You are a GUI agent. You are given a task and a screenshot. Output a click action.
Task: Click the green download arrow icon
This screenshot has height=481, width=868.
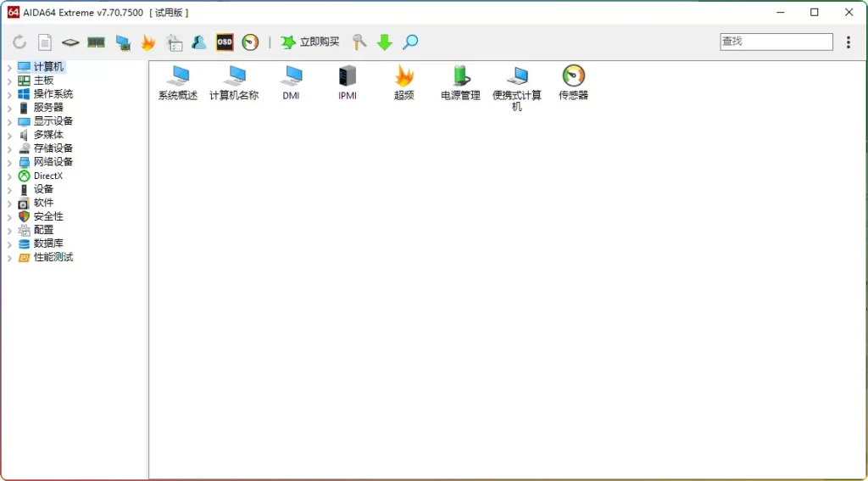point(385,42)
